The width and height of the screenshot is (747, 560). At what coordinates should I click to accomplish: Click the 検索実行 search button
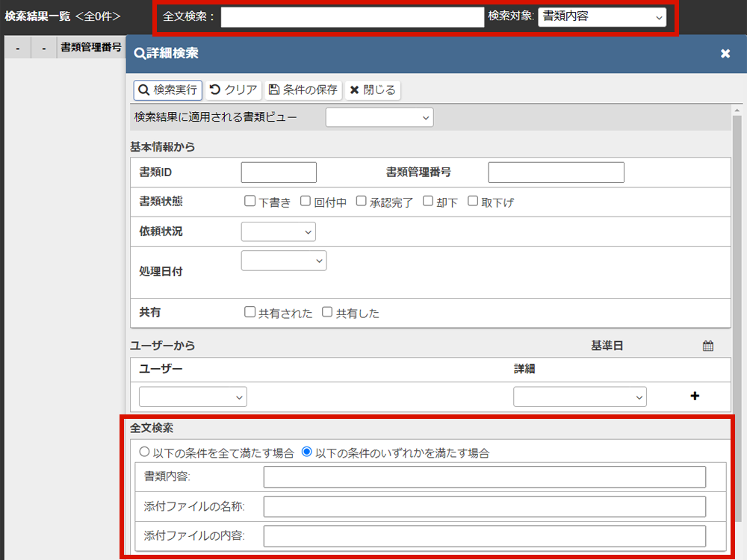pyautogui.click(x=168, y=90)
